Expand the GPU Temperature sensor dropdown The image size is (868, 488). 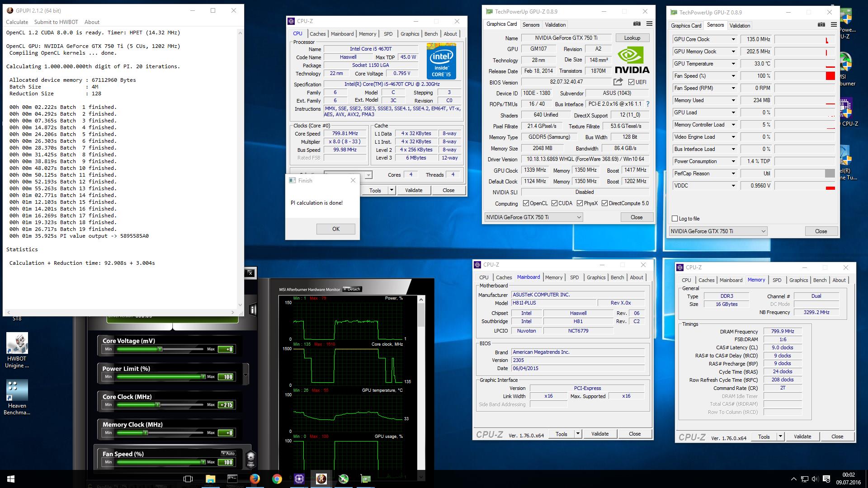(733, 64)
